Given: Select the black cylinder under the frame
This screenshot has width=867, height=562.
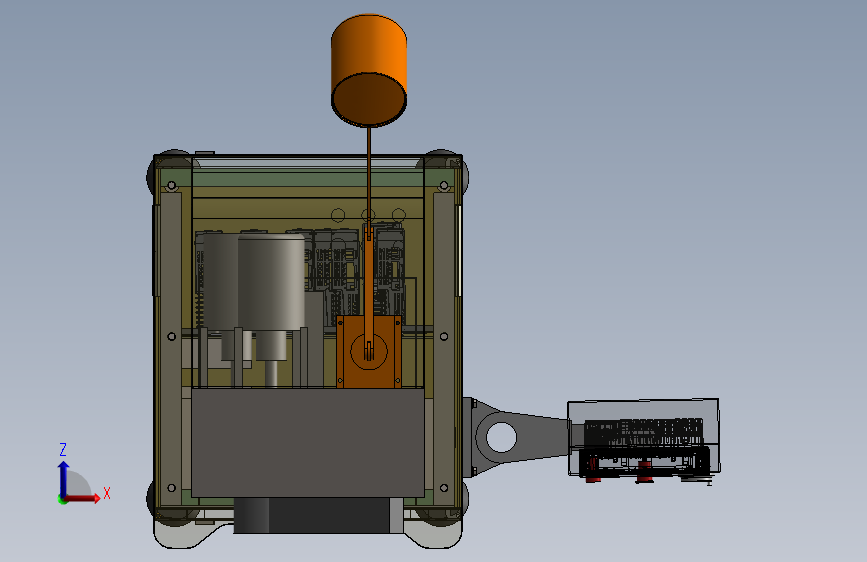Looking at the screenshot, I should click(x=318, y=515).
